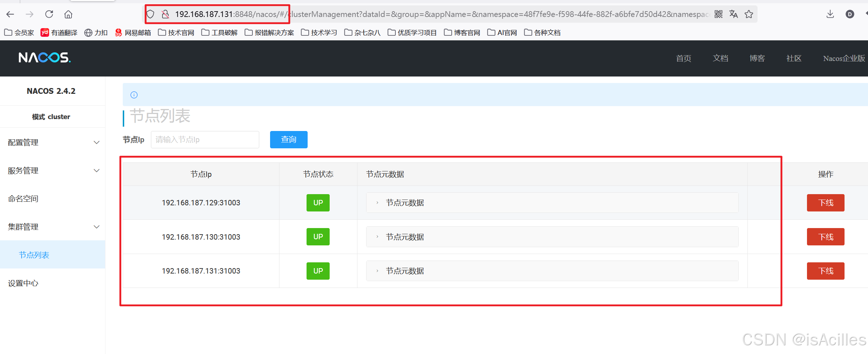Expand the 配置管理 sidebar menu
The width and height of the screenshot is (868, 354).
pyautogui.click(x=53, y=143)
